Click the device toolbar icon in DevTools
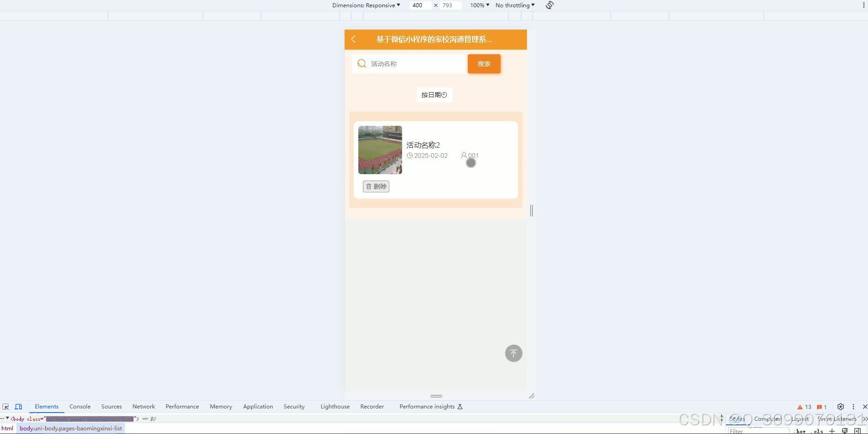Viewport: 868px width, 434px height. [18, 406]
